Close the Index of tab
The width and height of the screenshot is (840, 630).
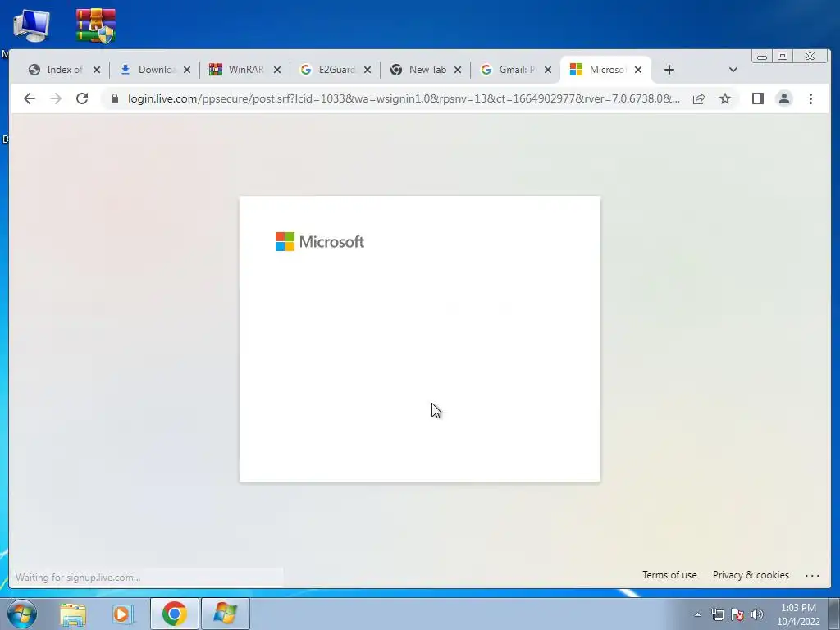97,70
